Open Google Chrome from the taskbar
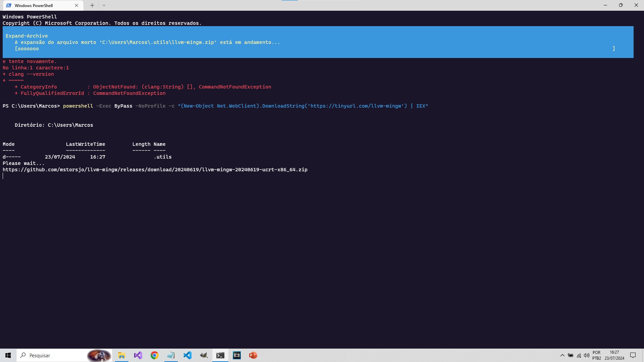Viewport: 644px width, 362px height. (x=154, y=355)
